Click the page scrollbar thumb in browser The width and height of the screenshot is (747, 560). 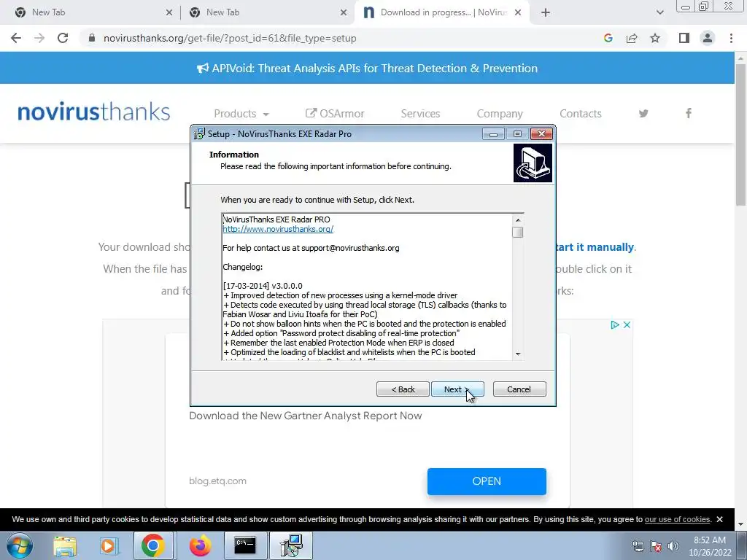740,134
